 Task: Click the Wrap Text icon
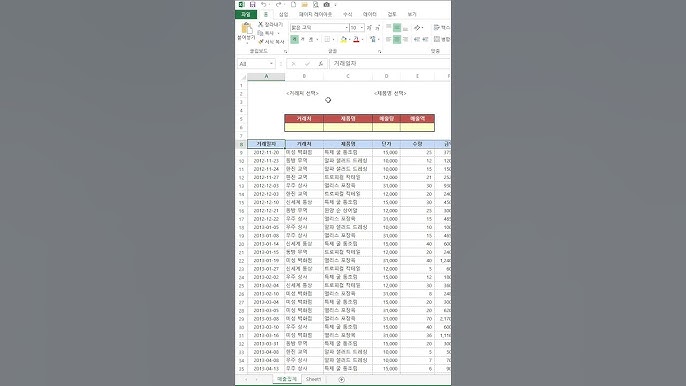click(x=437, y=28)
